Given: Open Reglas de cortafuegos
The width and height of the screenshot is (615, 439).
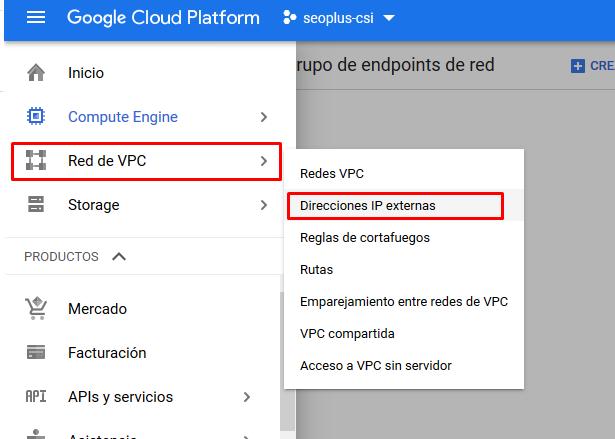Looking at the screenshot, I should pyautogui.click(x=365, y=238).
